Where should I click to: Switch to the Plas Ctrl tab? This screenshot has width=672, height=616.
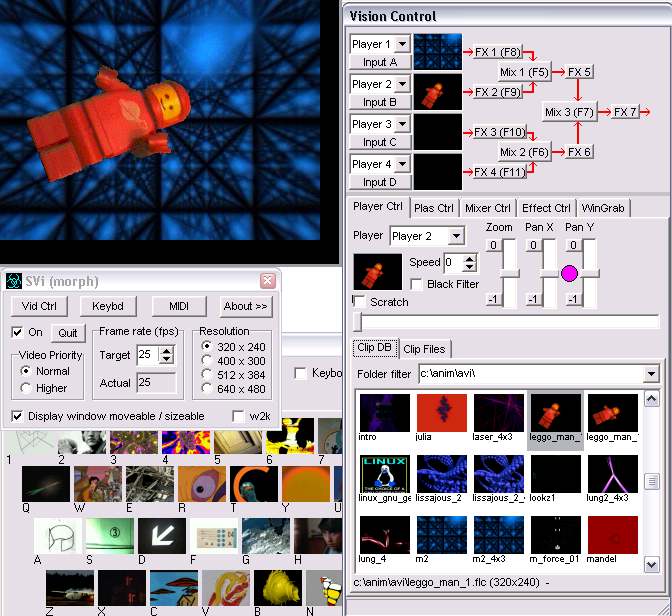tap(434, 208)
